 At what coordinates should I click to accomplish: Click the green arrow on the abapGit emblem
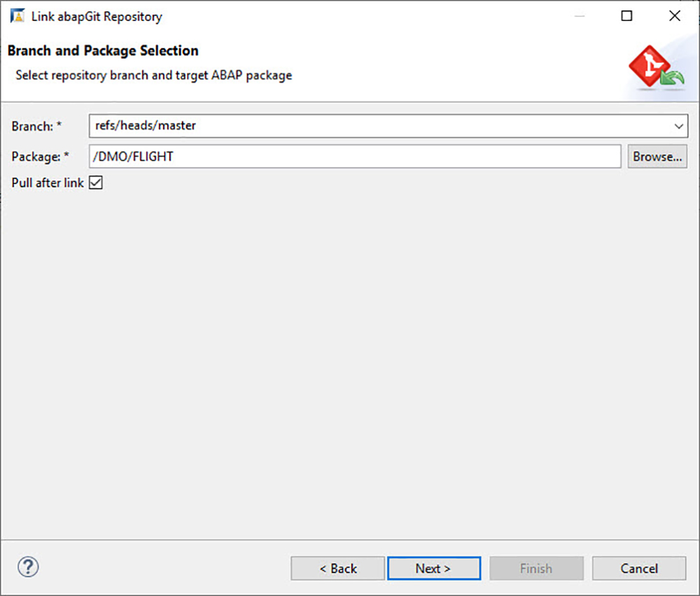(671, 78)
